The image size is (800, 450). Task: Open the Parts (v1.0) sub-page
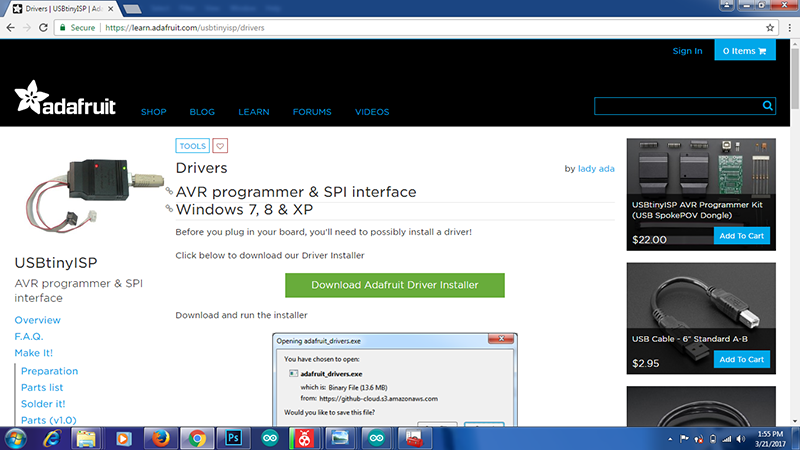48,420
